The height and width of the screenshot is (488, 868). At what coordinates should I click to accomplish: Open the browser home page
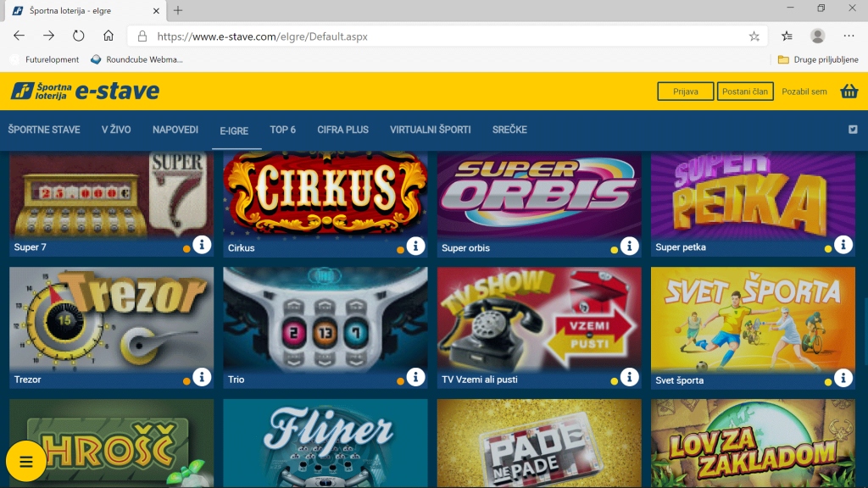(x=108, y=36)
